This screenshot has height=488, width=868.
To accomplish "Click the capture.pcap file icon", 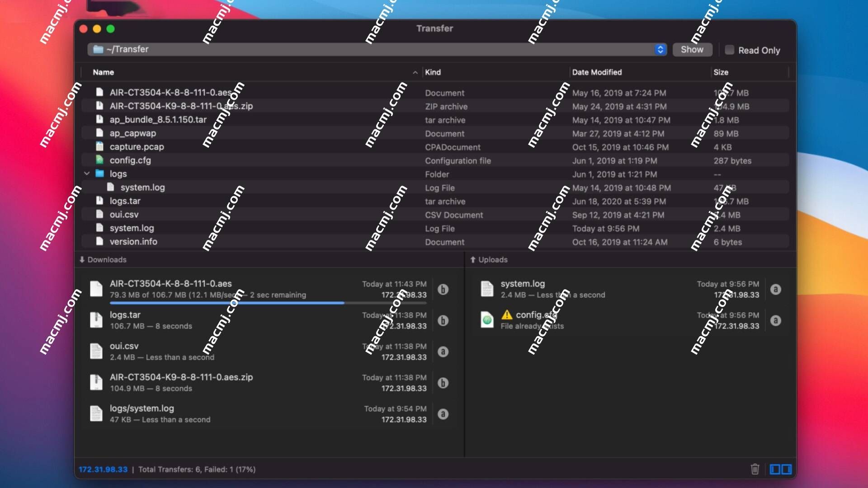I will (100, 146).
